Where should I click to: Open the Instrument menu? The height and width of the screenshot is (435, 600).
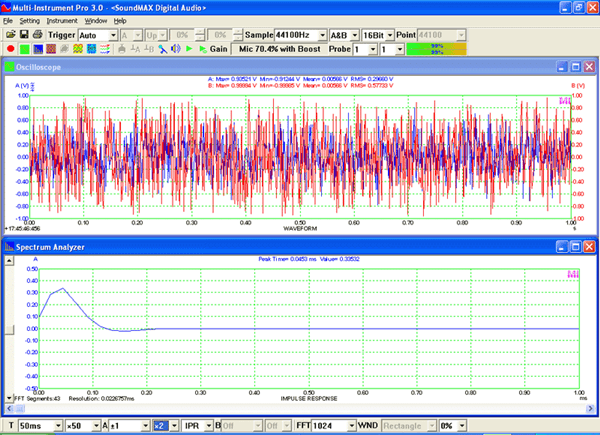tap(62, 20)
